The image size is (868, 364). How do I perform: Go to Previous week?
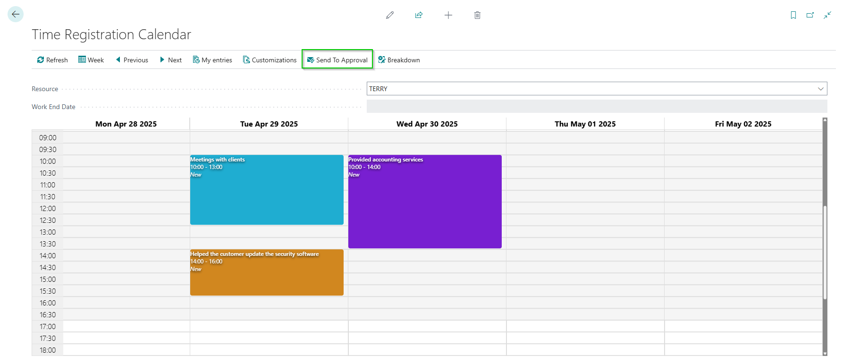click(132, 60)
